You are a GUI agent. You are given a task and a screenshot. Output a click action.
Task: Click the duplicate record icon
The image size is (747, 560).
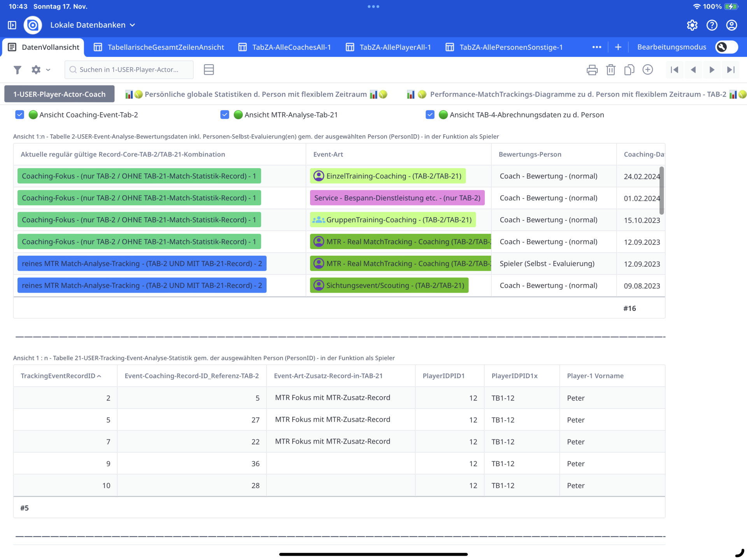coord(629,70)
